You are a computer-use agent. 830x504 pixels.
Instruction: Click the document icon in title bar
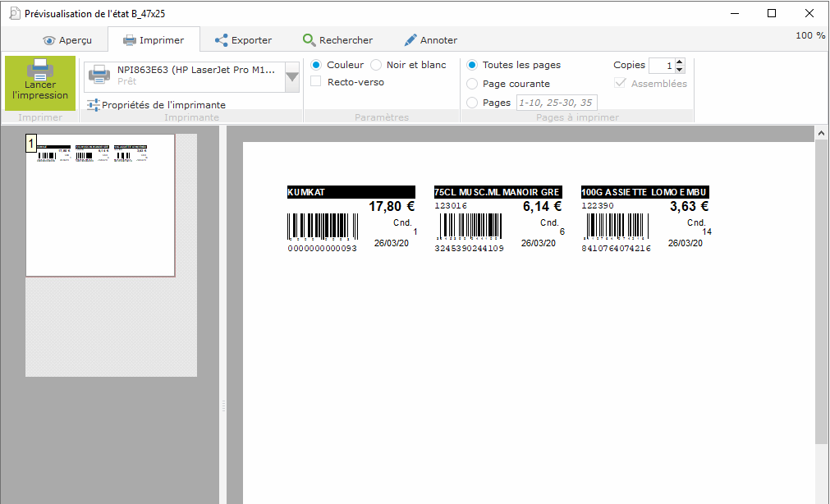pos(13,13)
